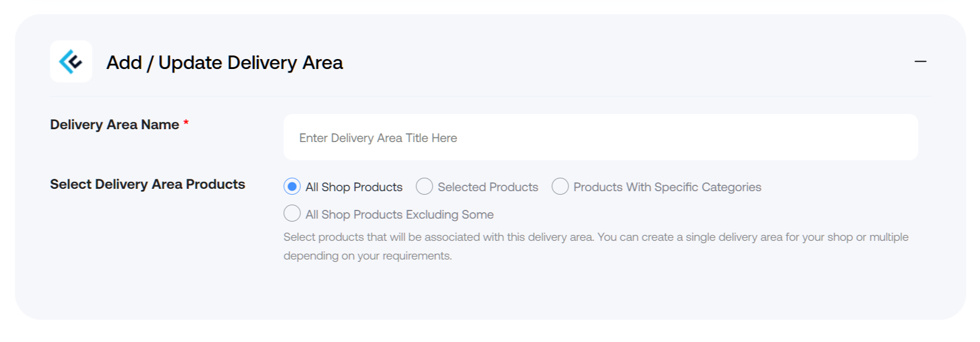Click the 'Selected Products' option label text
Viewport: 980px width, 342px height.
(488, 187)
